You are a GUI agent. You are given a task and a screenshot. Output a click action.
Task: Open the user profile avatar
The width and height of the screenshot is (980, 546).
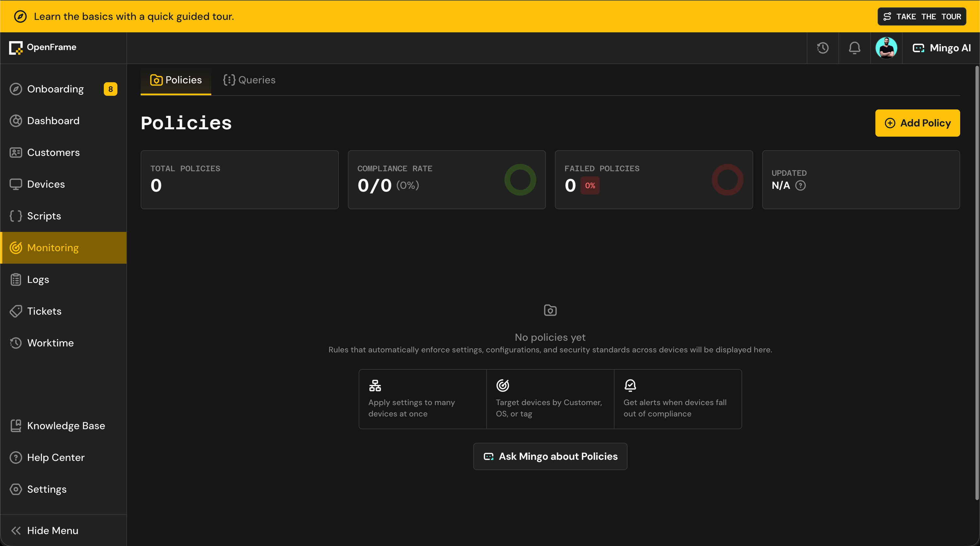886,48
